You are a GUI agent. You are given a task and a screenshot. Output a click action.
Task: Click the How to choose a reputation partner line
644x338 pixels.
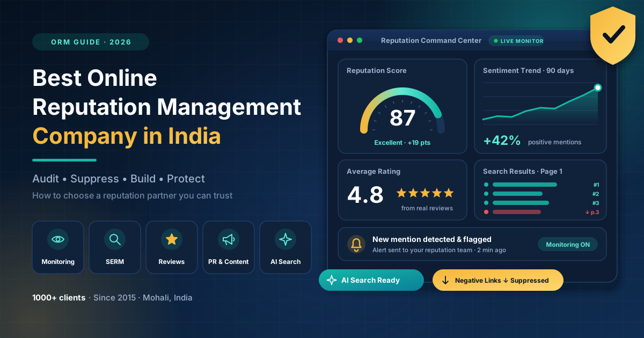click(x=133, y=196)
